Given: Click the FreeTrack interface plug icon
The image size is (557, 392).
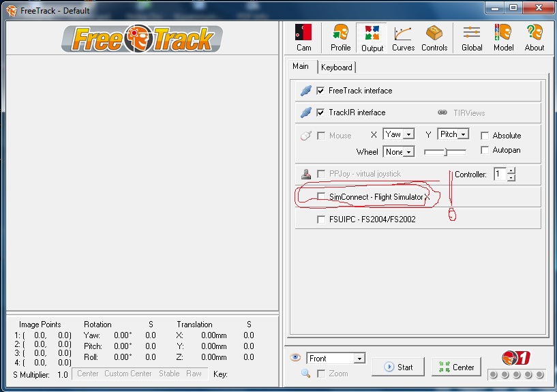Looking at the screenshot, I should click(306, 91).
